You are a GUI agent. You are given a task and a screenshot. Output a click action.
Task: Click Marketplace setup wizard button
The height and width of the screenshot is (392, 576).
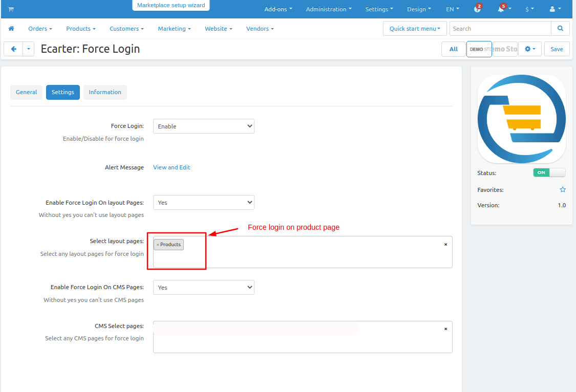coord(171,5)
